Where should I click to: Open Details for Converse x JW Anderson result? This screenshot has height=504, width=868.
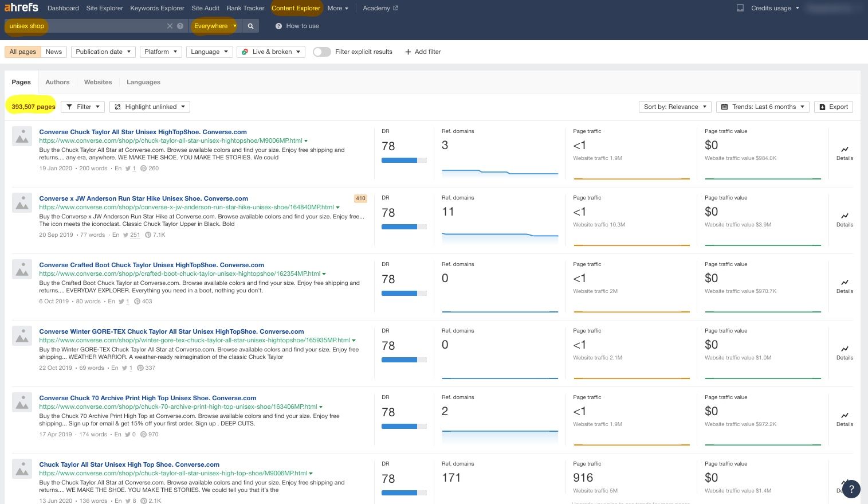point(845,220)
